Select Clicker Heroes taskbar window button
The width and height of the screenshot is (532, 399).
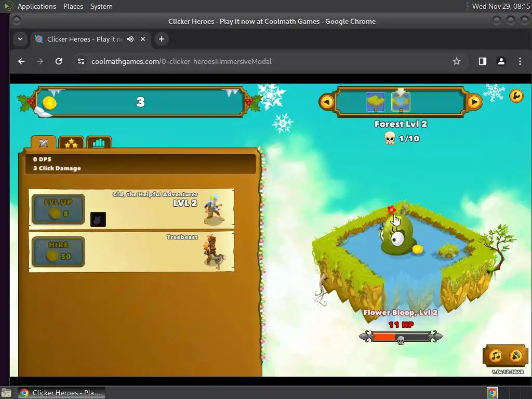[x=61, y=393]
